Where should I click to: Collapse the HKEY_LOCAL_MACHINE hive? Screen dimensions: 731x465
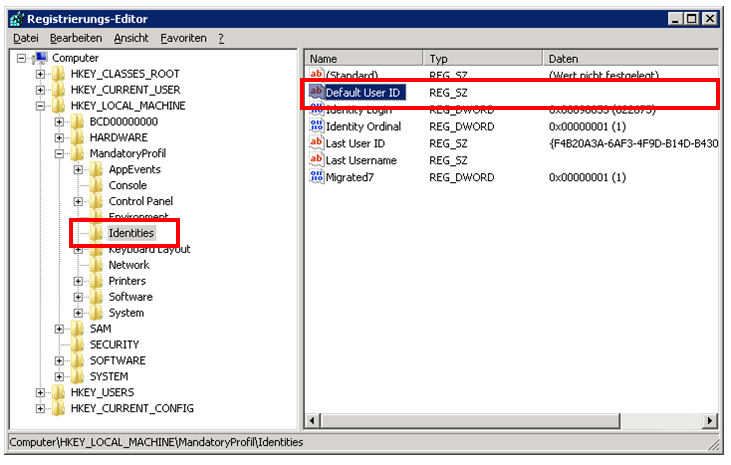point(41,106)
